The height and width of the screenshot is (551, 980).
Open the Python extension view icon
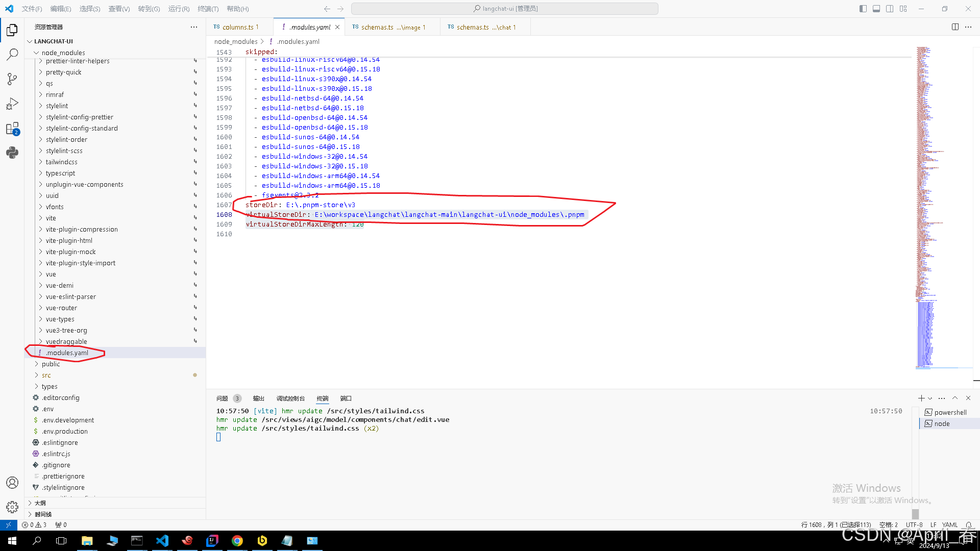pyautogui.click(x=12, y=153)
